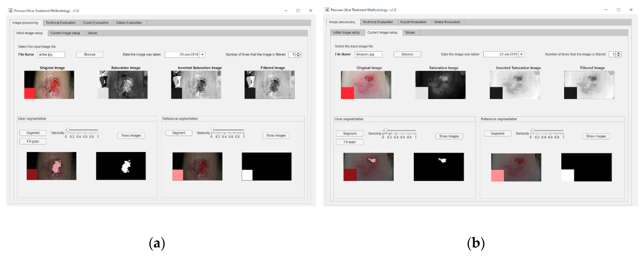Click Ulcer segmentation Segment button in window (a)
The width and height of the screenshot is (644, 256).
33,133
